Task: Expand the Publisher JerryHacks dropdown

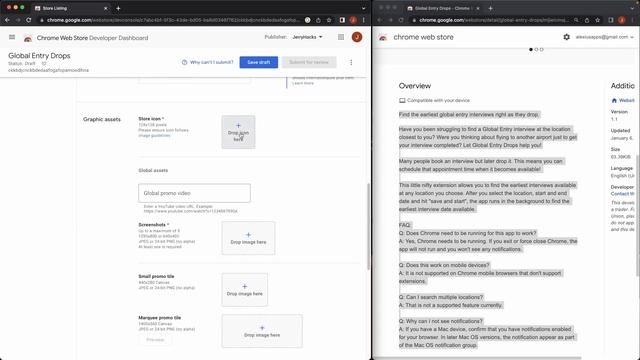Action: 307,37
